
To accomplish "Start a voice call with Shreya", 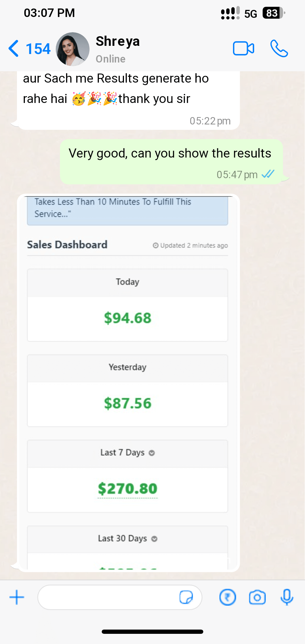I will tap(279, 49).
